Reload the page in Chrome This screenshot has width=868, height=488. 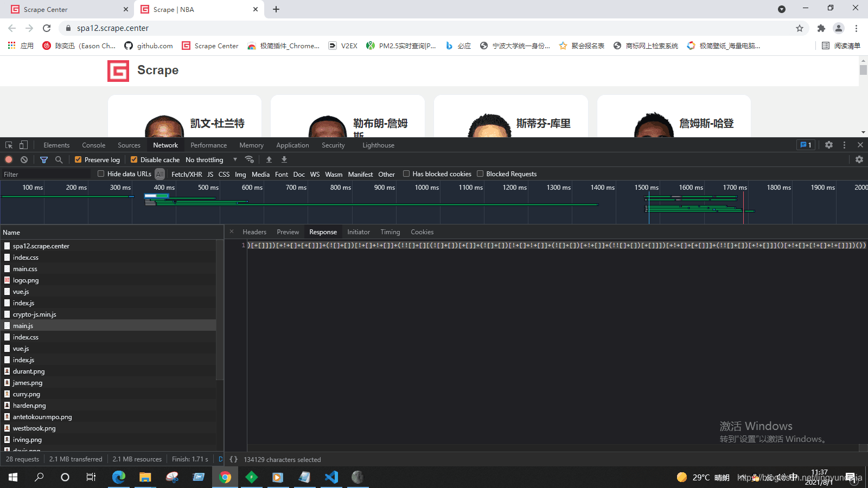click(x=47, y=28)
